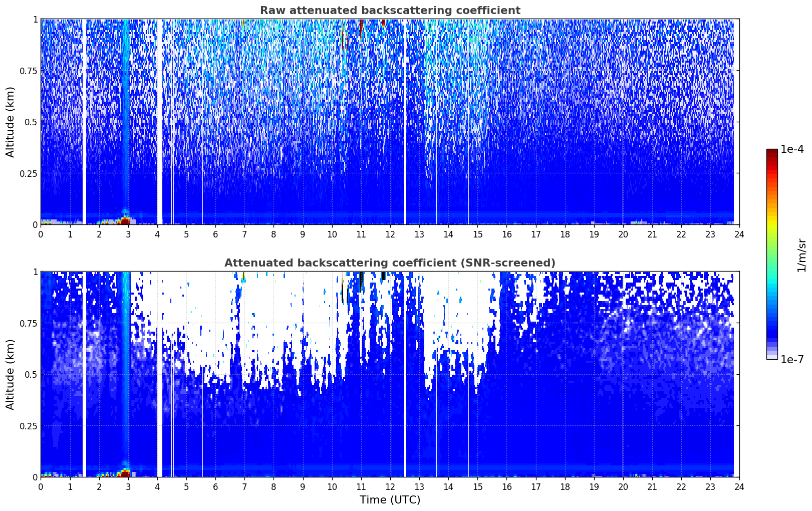Click the '1e-4' colorbar maximum label
The height and width of the screenshot is (511, 812).
(792, 149)
